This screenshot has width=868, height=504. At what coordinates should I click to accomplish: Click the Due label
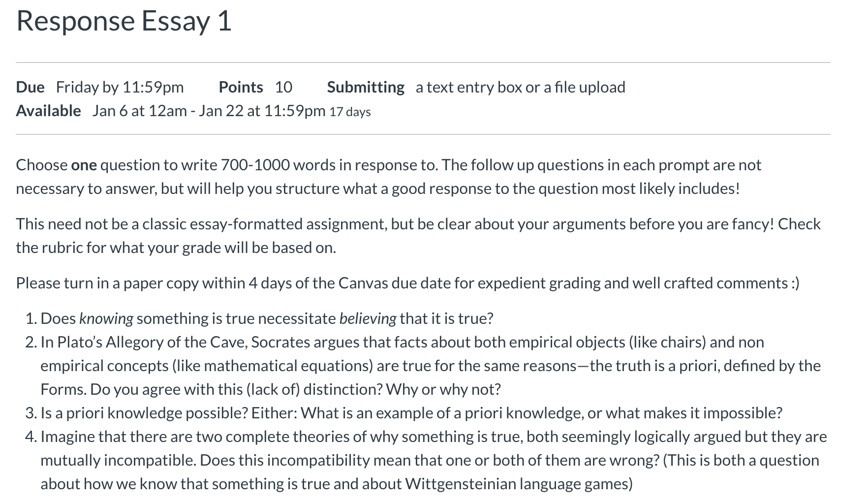point(30,87)
